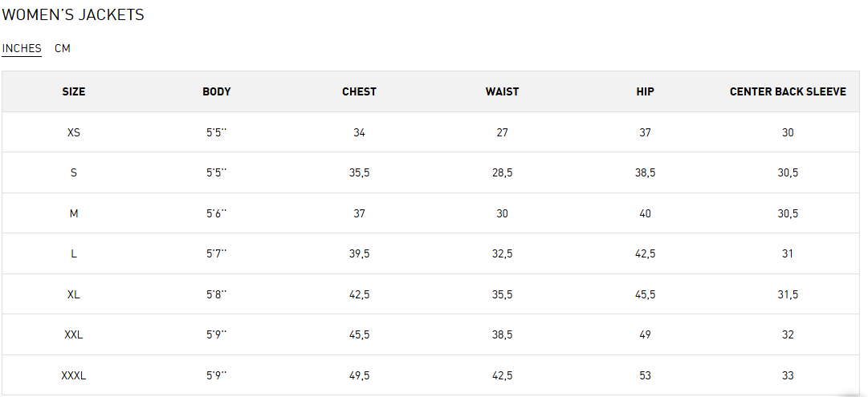Click the Women's Jackets heading
The height and width of the screenshot is (397, 868).
[73, 15]
